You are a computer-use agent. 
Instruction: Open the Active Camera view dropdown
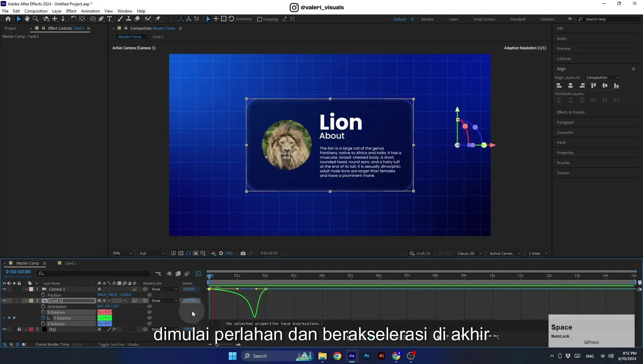[x=505, y=253]
